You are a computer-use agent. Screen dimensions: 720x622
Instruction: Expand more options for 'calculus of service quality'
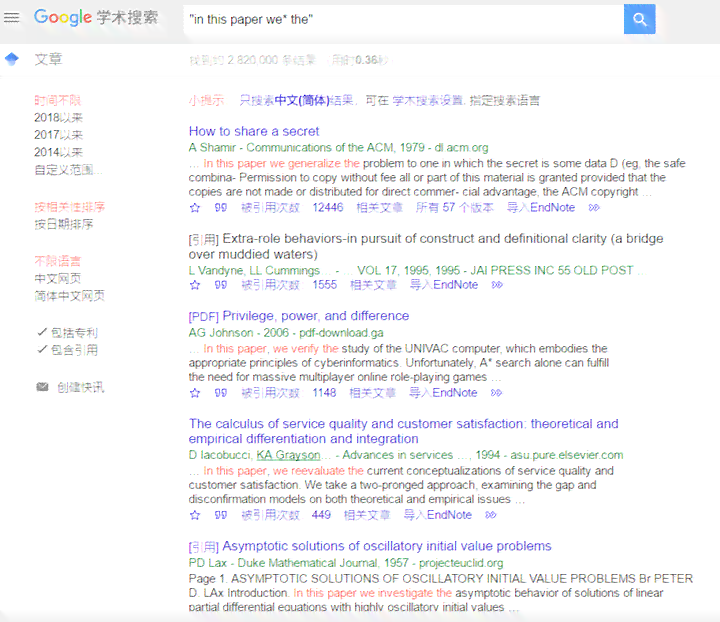(491, 515)
